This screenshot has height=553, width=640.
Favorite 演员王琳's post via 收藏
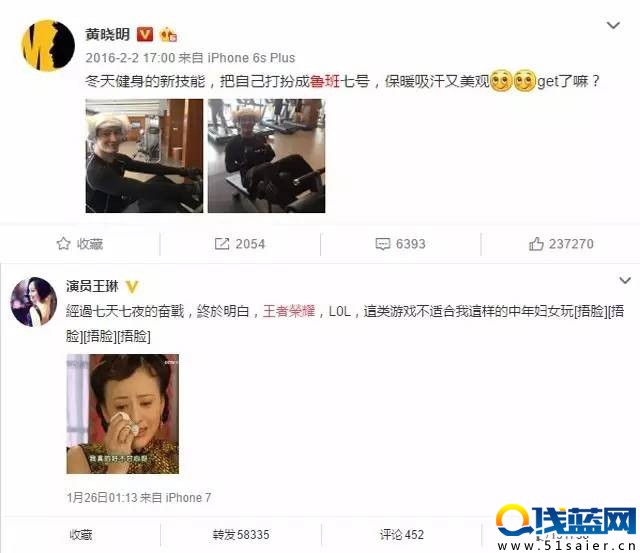click(81, 535)
